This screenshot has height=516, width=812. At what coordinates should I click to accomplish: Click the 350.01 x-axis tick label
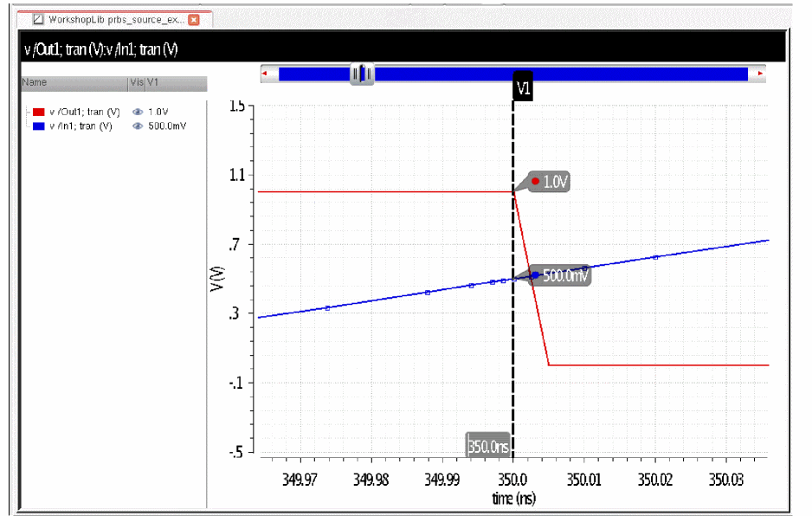pos(584,480)
